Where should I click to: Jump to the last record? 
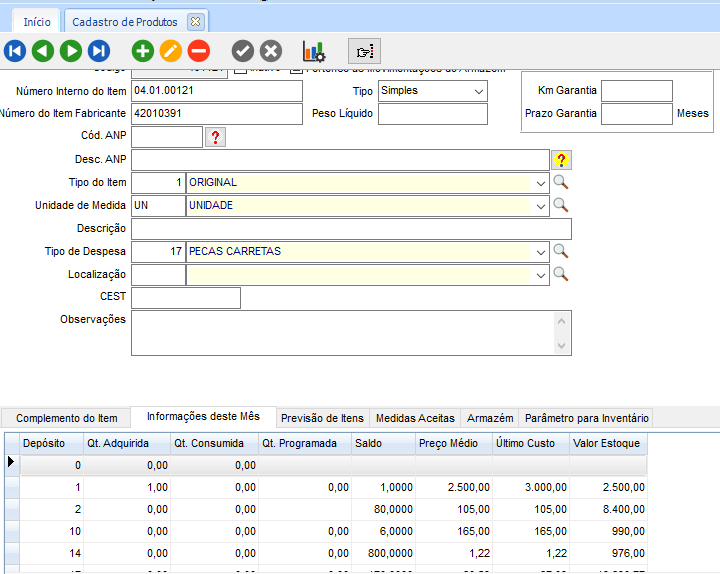click(x=98, y=51)
